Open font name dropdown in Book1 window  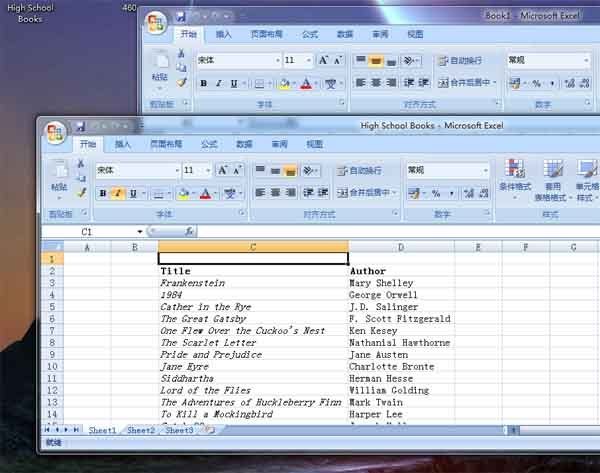(x=277, y=60)
